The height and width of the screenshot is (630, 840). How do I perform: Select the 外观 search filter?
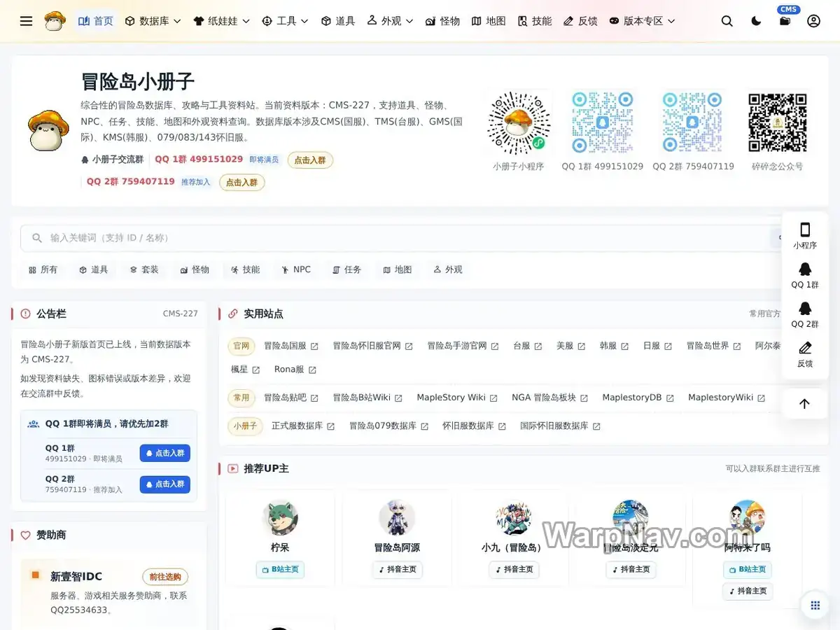click(447, 269)
